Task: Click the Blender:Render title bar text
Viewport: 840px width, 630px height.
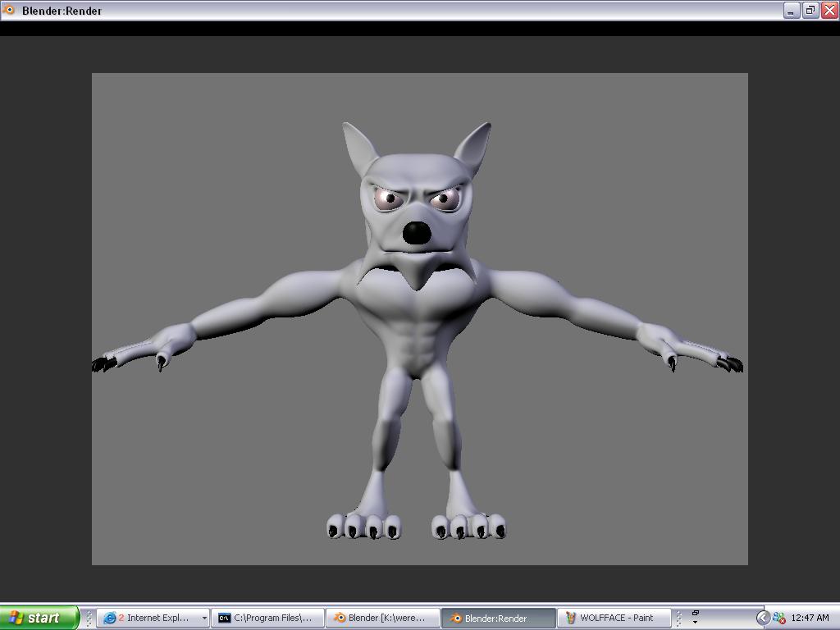Action: click(62, 11)
